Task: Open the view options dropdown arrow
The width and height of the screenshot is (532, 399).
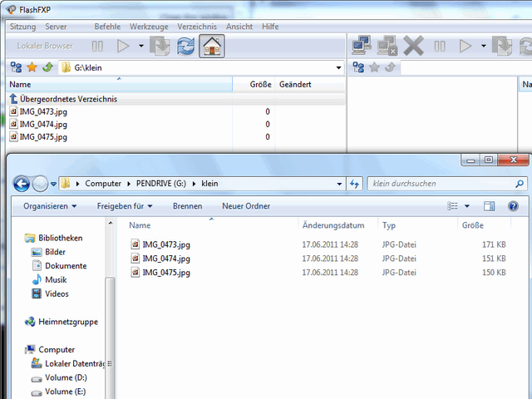Action: pos(467,206)
